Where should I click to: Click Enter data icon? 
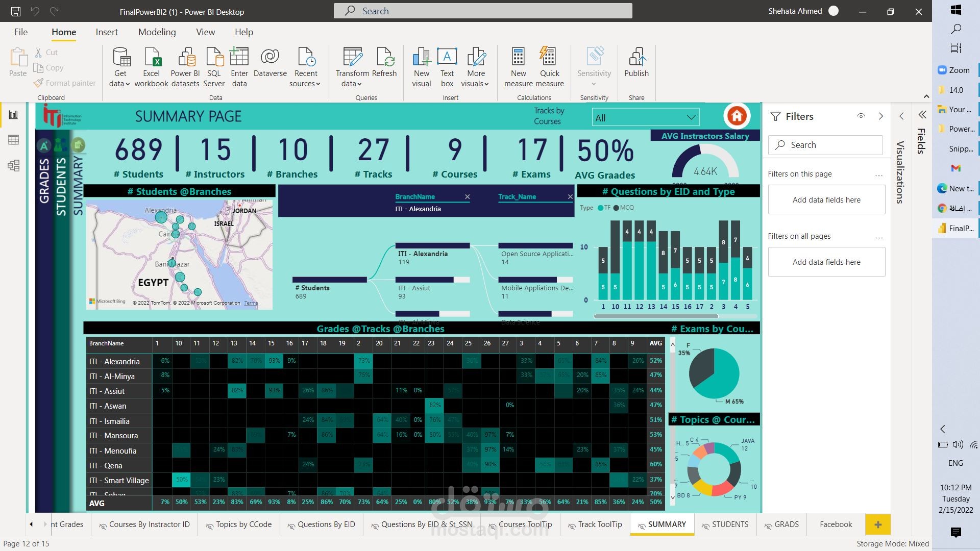pyautogui.click(x=239, y=57)
